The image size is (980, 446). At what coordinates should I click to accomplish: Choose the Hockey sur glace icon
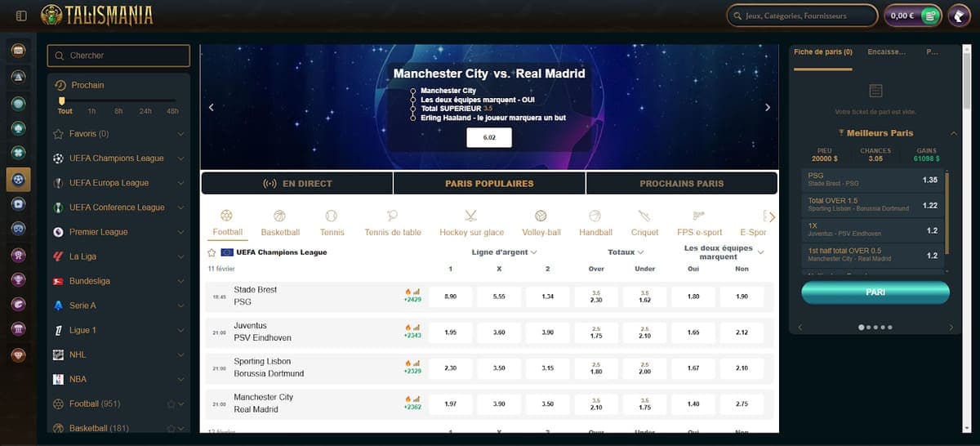coord(471,216)
